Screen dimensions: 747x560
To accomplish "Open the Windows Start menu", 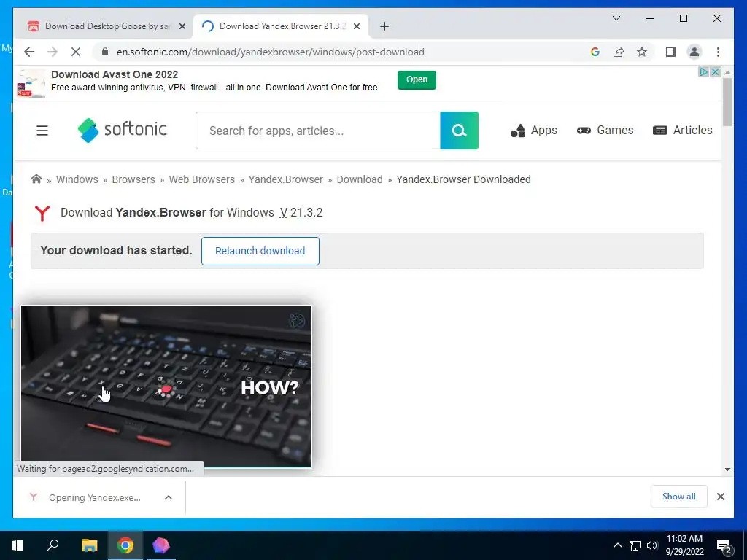I will [18, 545].
